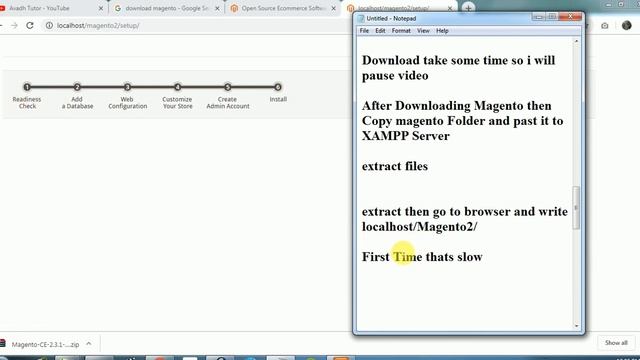The image size is (640, 360).
Task: Click the camera icon in browser toolbar
Action: coord(604,26)
